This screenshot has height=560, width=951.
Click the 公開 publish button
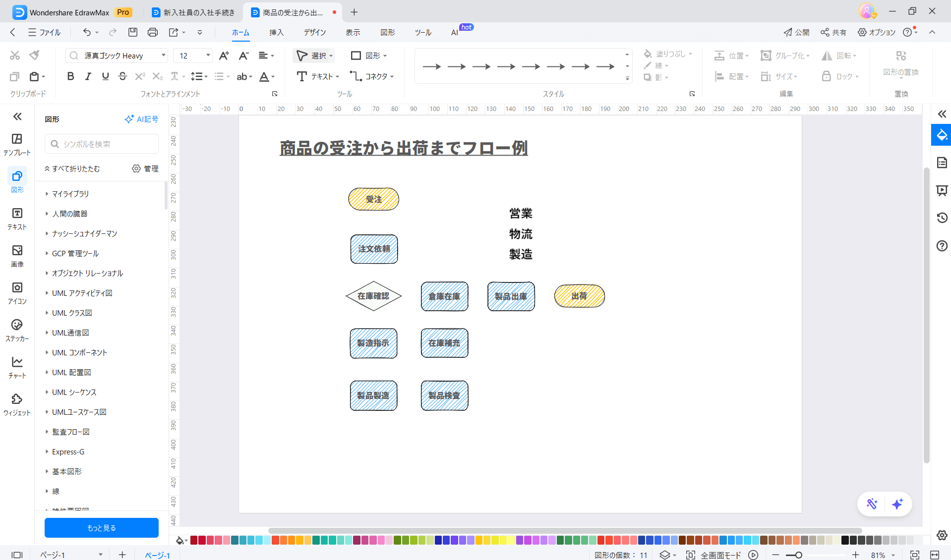[x=796, y=32]
